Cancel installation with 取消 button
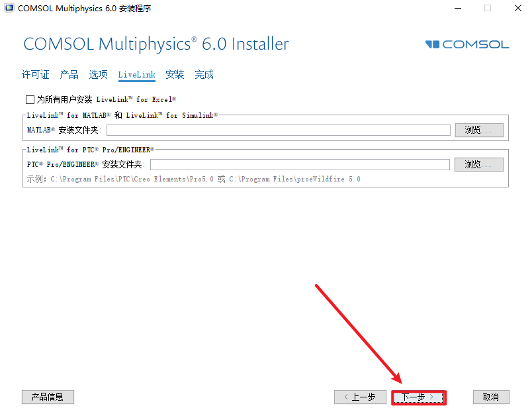532x410 pixels. click(491, 397)
